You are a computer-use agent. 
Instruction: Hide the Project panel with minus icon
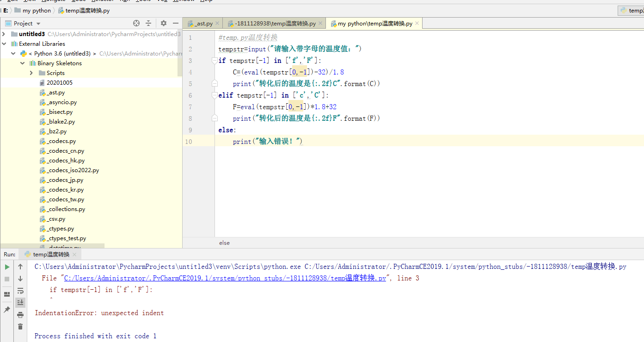pyautogui.click(x=176, y=23)
